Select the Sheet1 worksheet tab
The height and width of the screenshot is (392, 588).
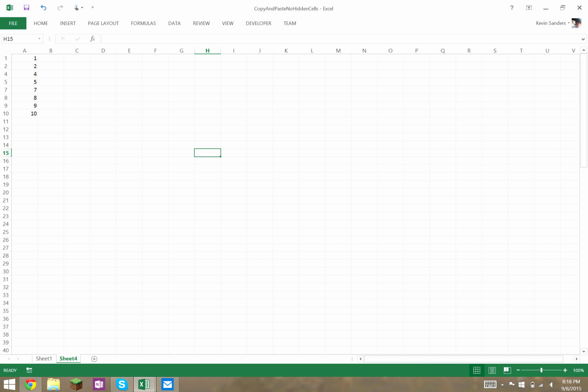click(x=44, y=358)
